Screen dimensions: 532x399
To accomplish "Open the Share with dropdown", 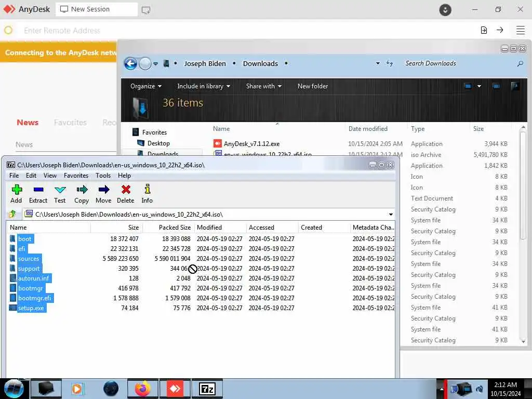I will (263, 86).
